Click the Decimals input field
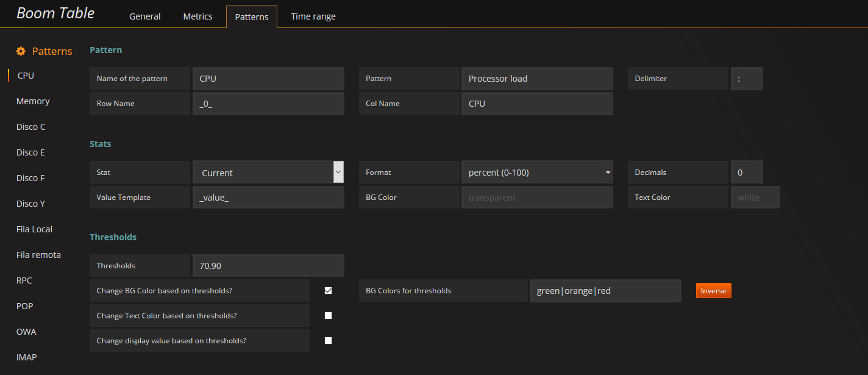Image resolution: width=868 pixels, height=375 pixels. point(747,173)
